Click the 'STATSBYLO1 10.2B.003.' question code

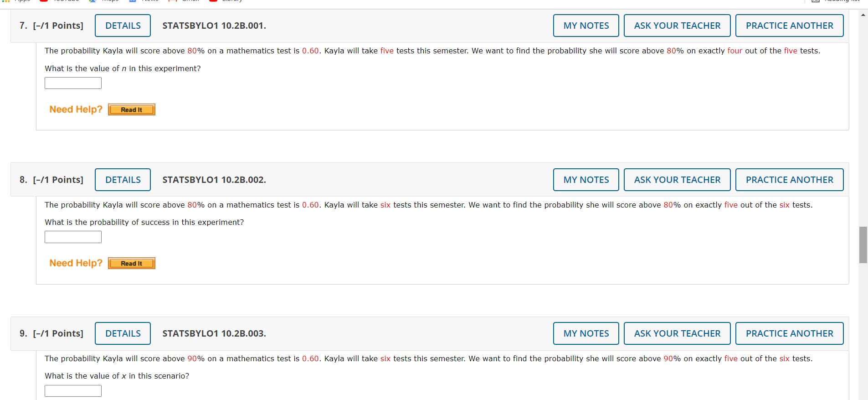click(x=214, y=333)
